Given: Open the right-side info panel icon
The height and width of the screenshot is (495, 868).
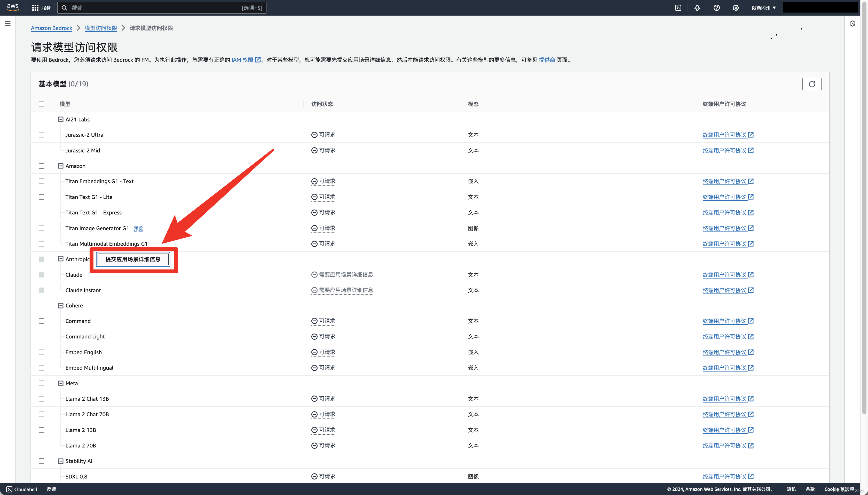Looking at the screenshot, I should tap(852, 24).
